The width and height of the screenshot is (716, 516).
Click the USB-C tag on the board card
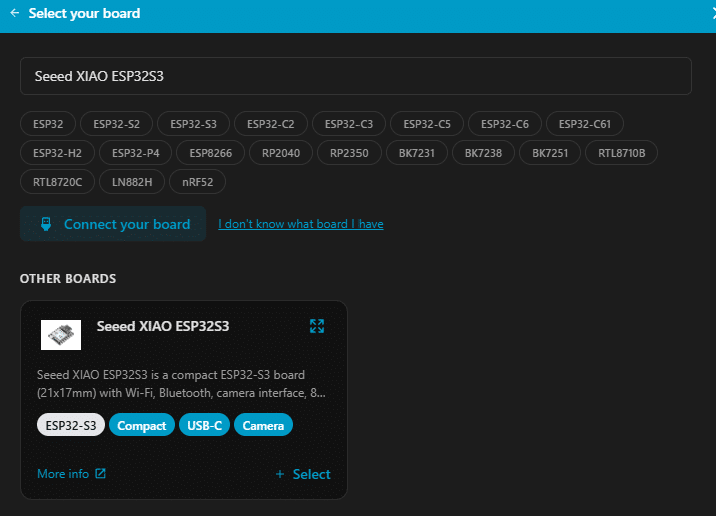pyautogui.click(x=205, y=425)
